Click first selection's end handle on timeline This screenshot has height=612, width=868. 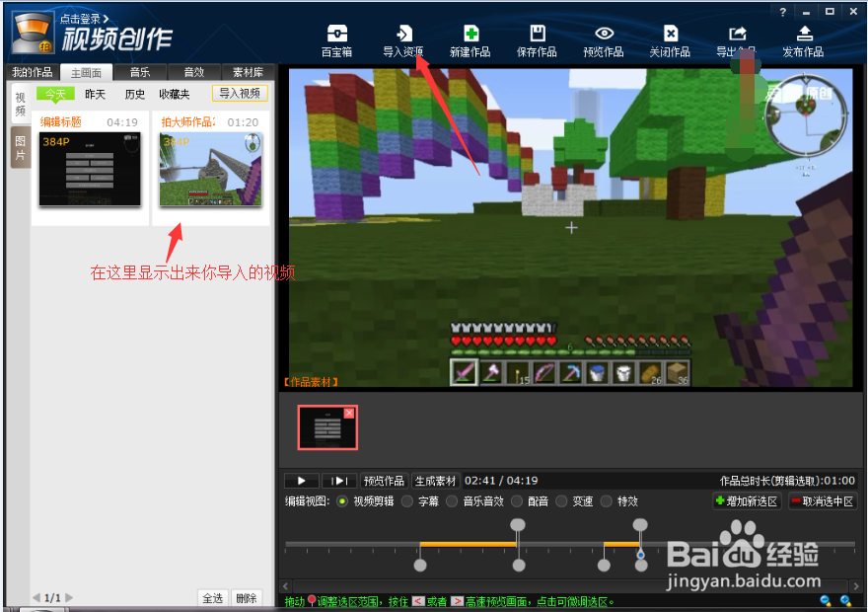[518, 524]
